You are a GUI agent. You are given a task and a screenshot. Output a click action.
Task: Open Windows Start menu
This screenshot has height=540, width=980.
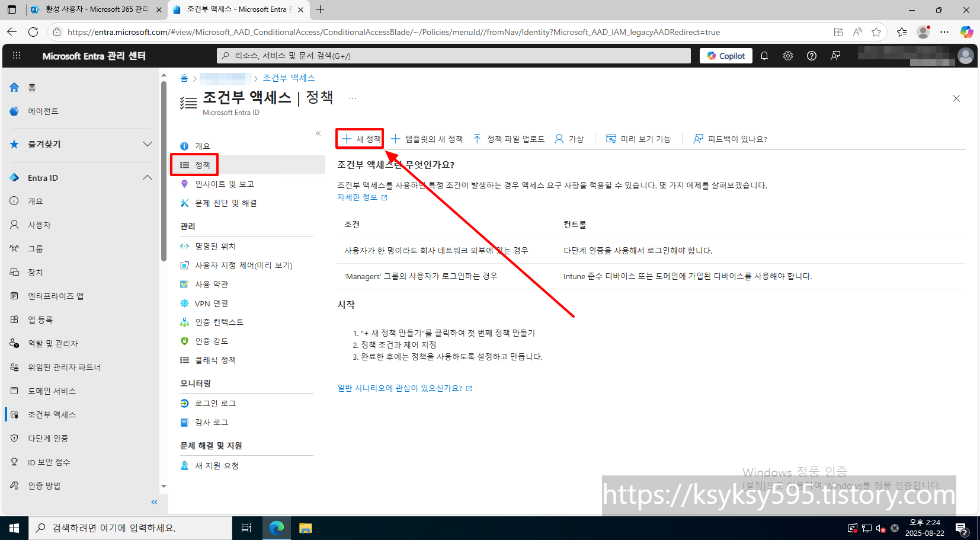(x=14, y=528)
